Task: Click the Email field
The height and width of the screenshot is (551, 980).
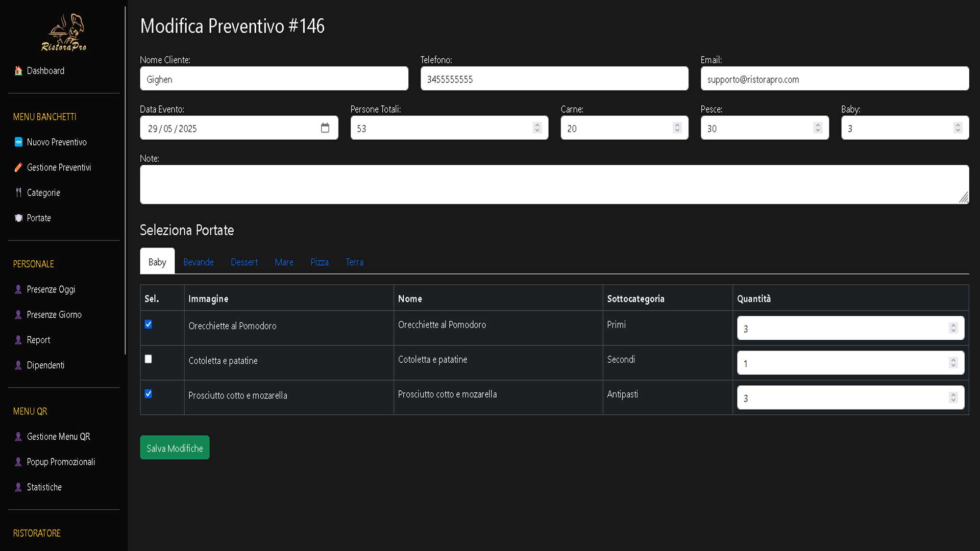Action: (x=835, y=79)
